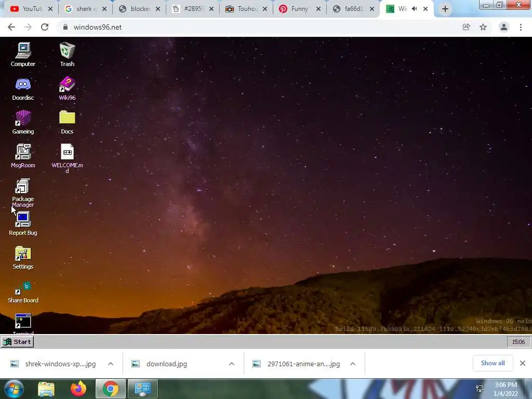Open the download.jpg downloaded file
Screen dimensions: 532x399
coord(159,364)
